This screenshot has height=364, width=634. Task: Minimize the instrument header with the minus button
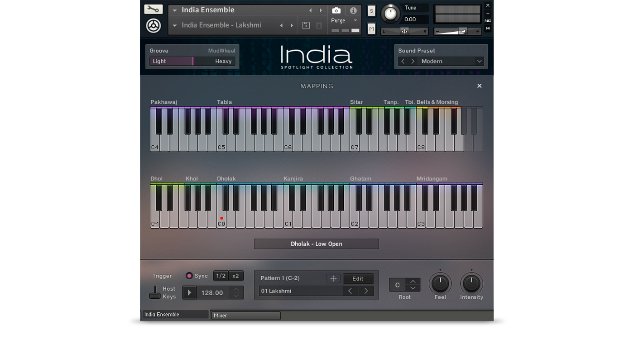(x=488, y=13)
